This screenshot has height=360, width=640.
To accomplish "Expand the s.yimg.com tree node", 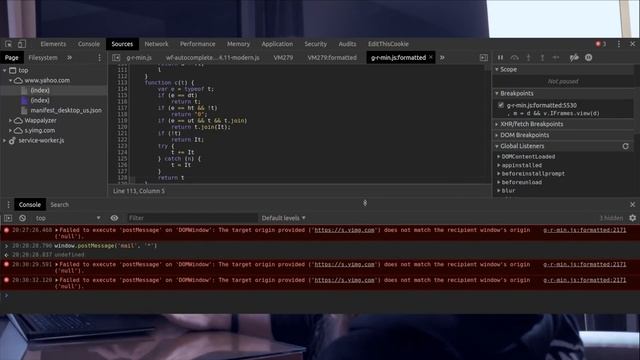I will coord(11,131).
